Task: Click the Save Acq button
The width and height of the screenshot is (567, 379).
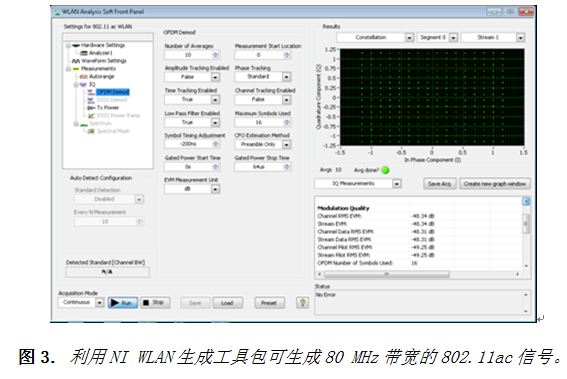Action: pyautogui.click(x=440, y=184)
